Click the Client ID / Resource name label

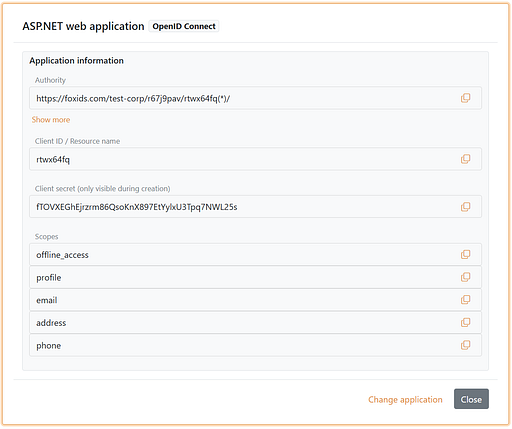pos(77,141)
